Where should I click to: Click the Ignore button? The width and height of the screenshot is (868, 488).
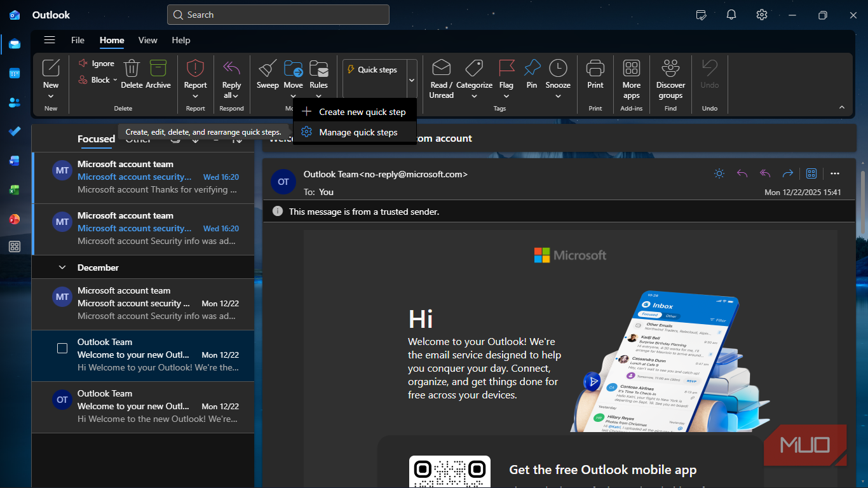coord(97,64)
